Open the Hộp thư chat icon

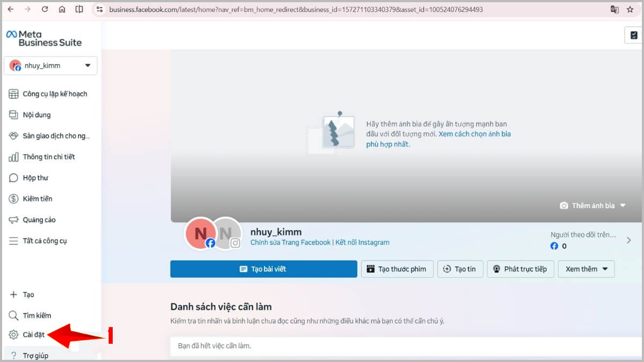click(14, 178)
